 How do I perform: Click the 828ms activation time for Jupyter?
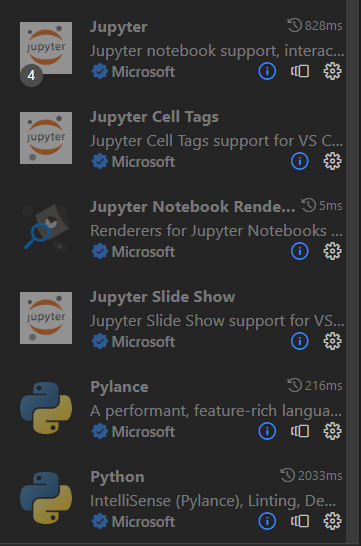click(315, 25)
